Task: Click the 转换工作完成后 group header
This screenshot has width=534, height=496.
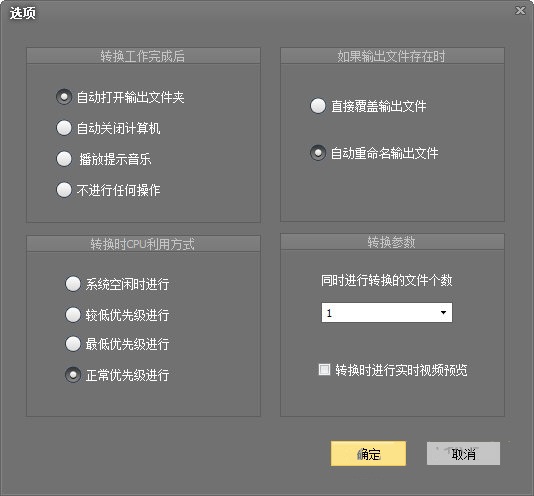Action: [143, 56]
